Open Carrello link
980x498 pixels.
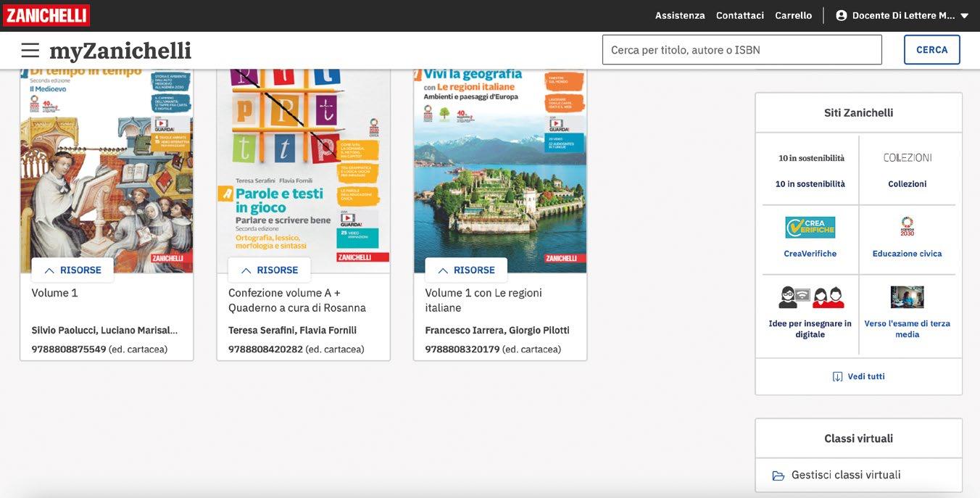pos(794,15)
